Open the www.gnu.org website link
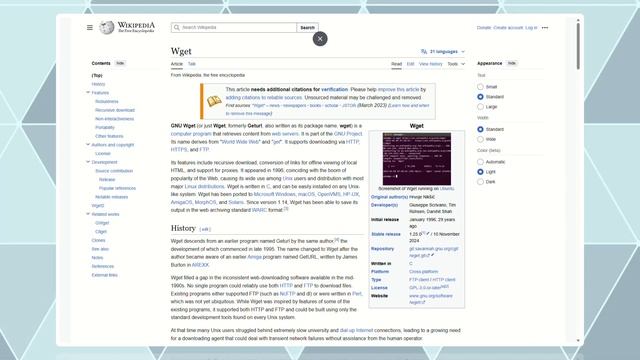Image resolution: width=640 pixels, height=360 pixels. pyautogui.click(x=431, y=299)
